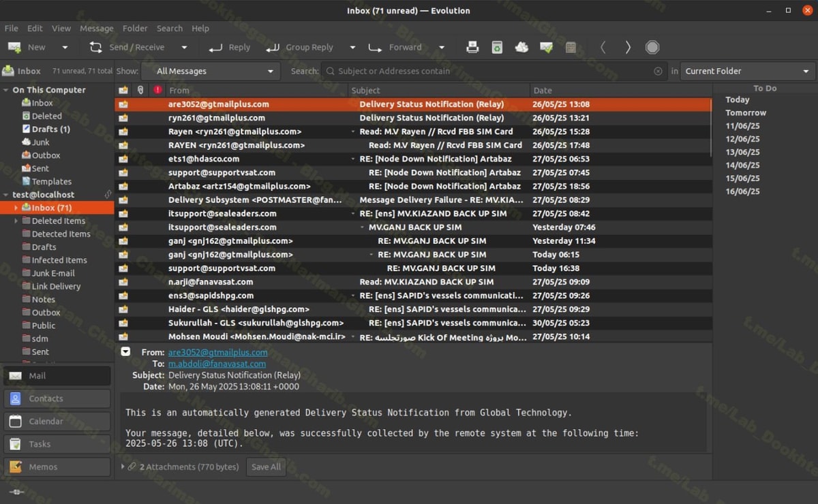This screenshot has height=504, width=818.
Task: Open the Junk E-mail folder
Action: [x=53, y=273]
